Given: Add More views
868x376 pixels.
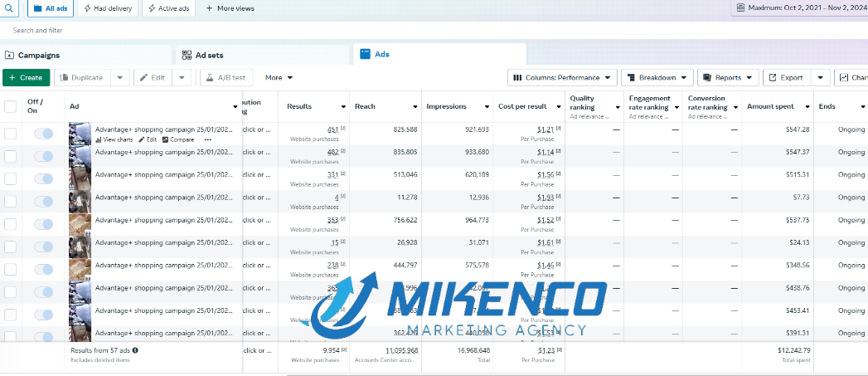Looking at the screenshot, I should pos(230,8).
